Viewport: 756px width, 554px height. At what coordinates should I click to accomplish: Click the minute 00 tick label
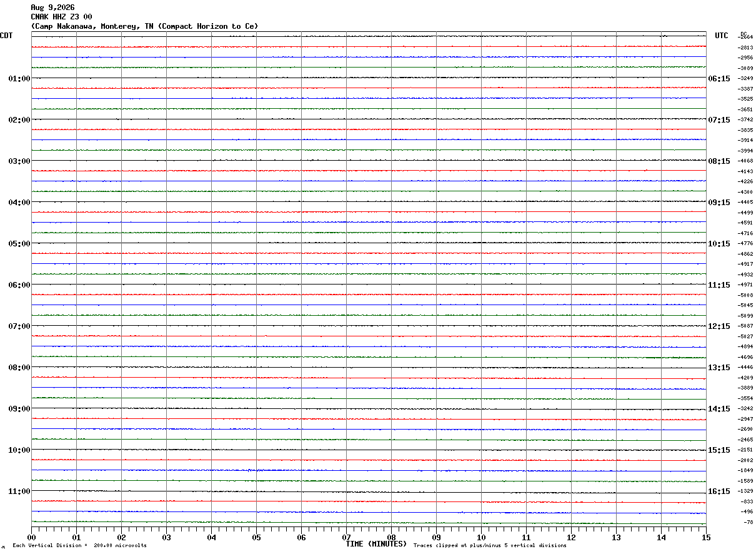pos(32,537)
